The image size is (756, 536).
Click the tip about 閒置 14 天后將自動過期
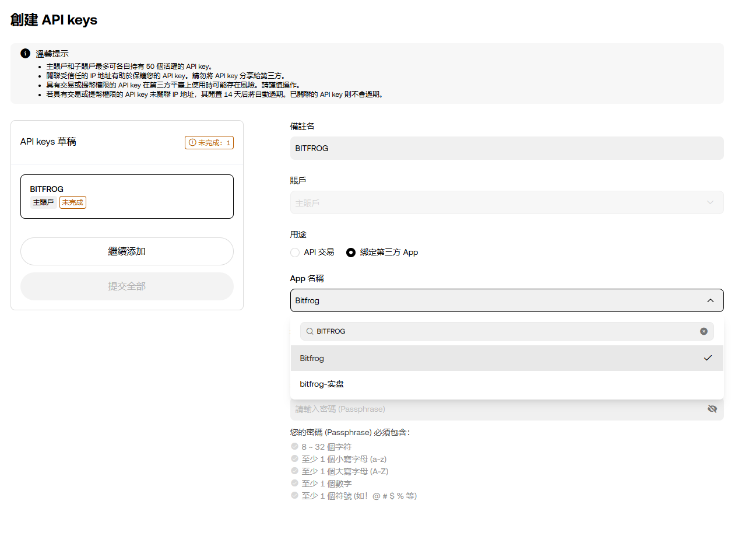215,94
